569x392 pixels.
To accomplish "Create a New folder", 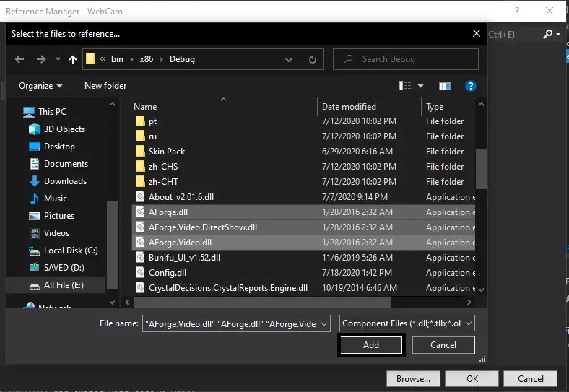I will coord(105,86).
